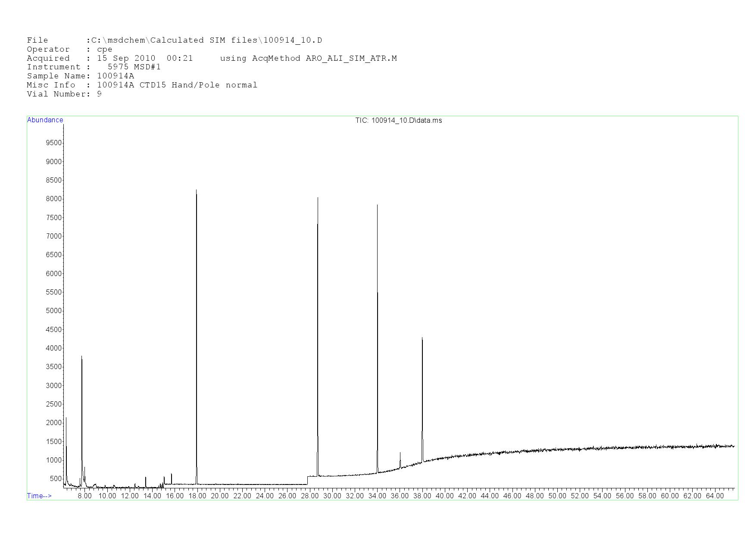Click the TIC: 100914_10.D\data.ms title
The width and height of the screenshot is (756, 534).
coord(398,121)
